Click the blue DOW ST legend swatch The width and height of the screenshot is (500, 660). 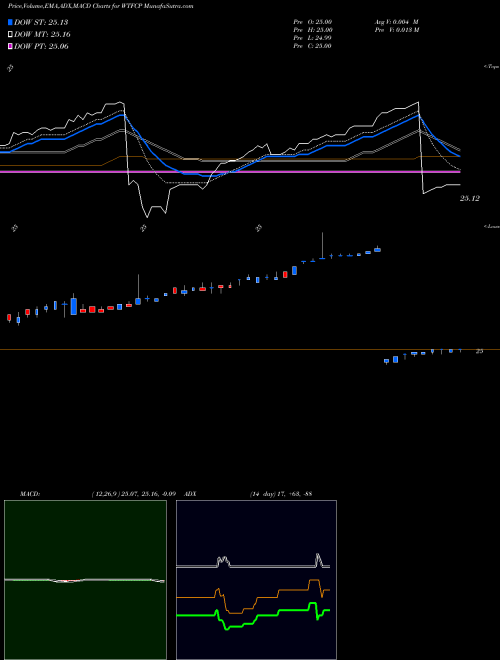[10, 22]
